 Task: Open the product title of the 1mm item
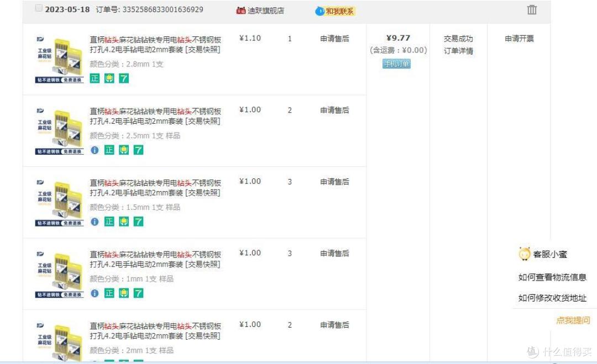tap(155, 259)
